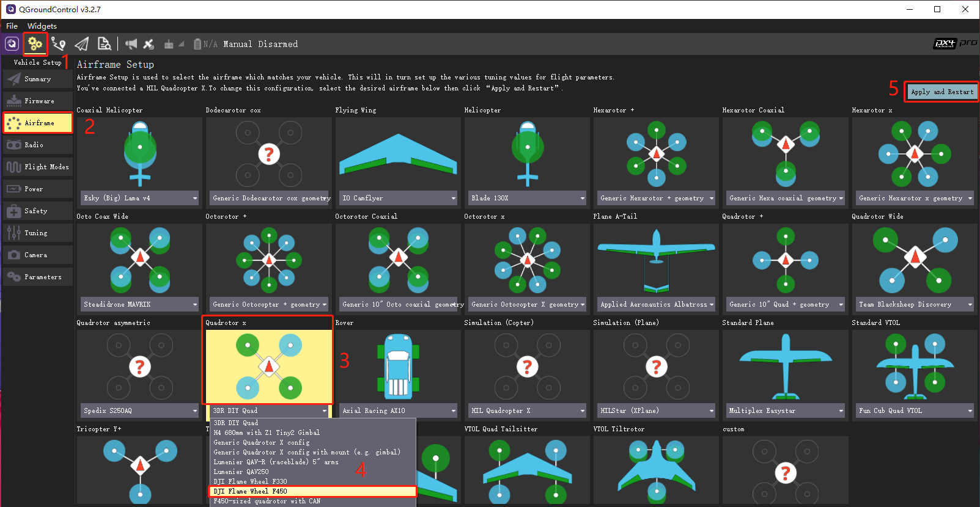Image resolution: width=980 pixels, height=507 pixels.
Task: Choose Lumenier QAV-R (raceblade) 5" arms option
Action: pos(313,462)
